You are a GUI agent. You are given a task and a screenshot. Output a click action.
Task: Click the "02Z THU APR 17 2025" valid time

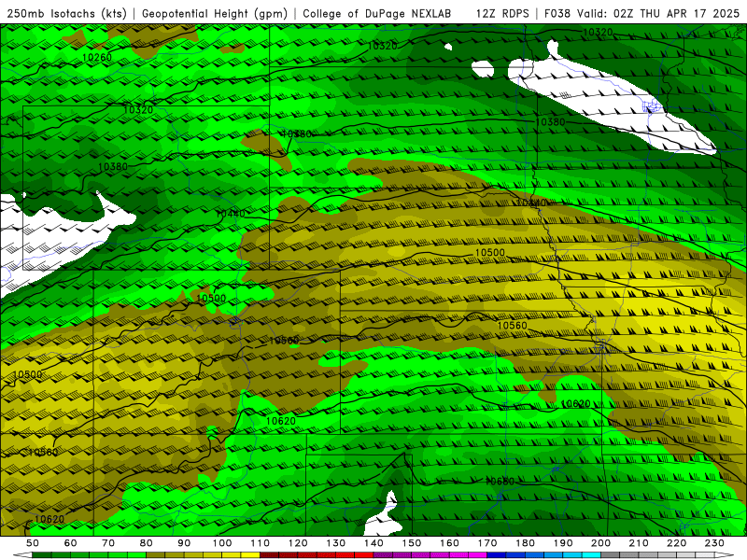tap(676, 13)
